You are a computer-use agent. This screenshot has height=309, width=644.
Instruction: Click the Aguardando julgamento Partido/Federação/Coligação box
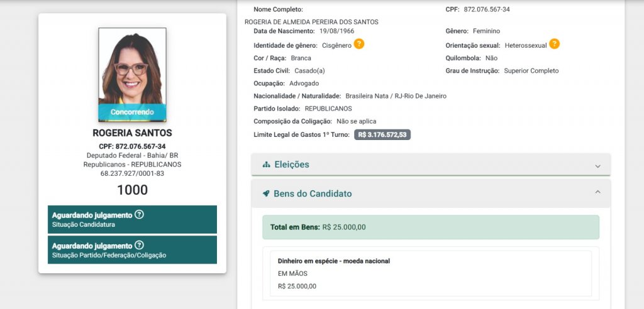132,250
